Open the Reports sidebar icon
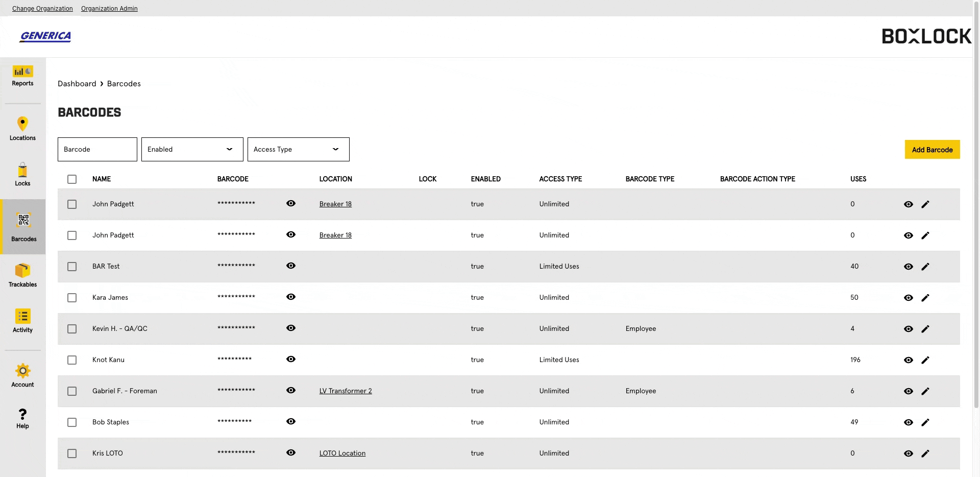 [22, 71]
